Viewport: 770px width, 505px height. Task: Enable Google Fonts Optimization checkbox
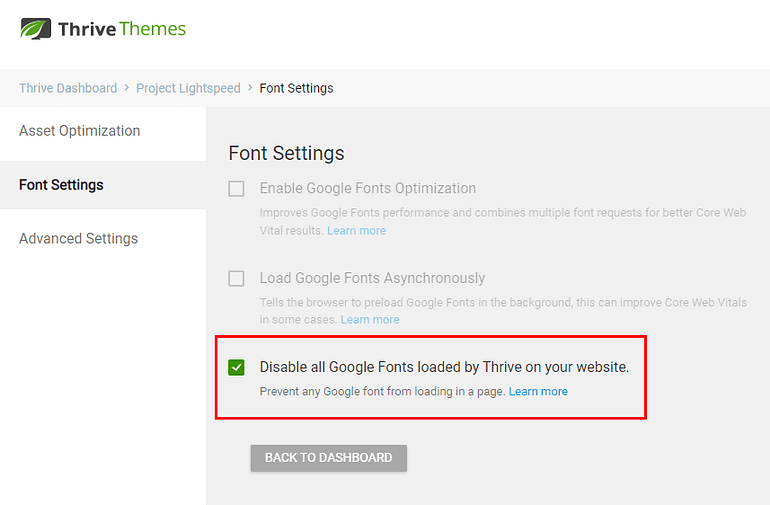pos(236,188)
